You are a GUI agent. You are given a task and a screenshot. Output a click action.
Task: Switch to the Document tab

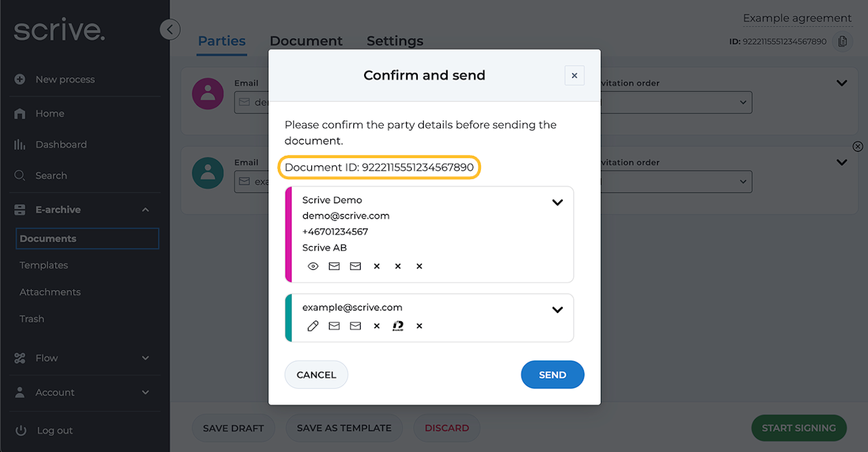pyautogui.click(x=306, y=41)
